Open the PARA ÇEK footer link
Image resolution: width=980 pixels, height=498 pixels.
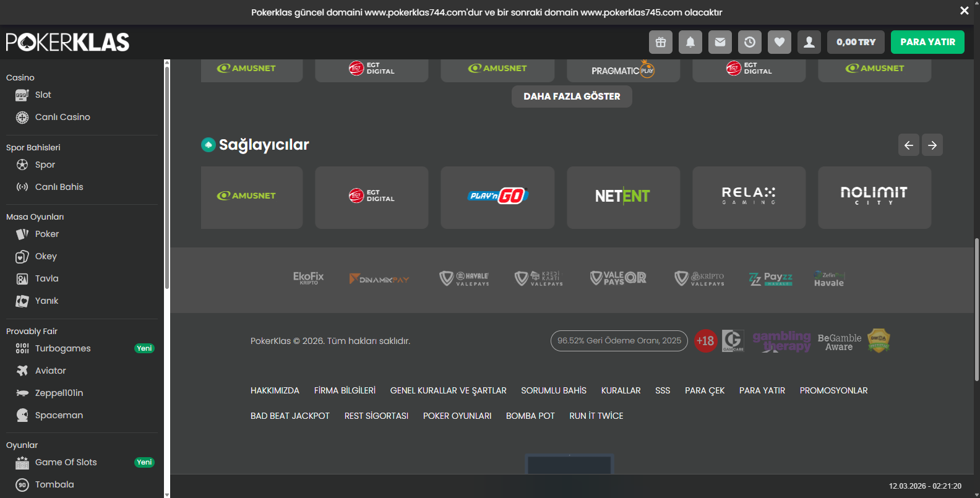point(705,390)
